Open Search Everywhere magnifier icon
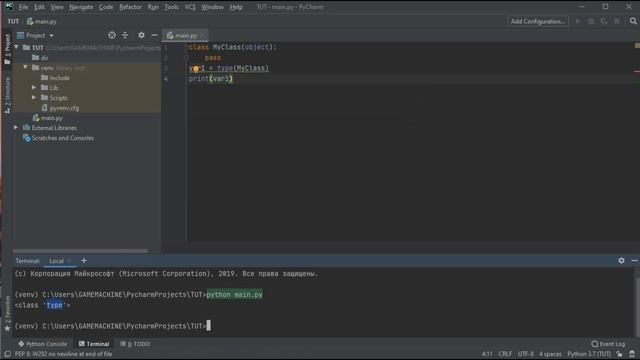This screenshot has height=360, width=640. (x=633, y=21)
